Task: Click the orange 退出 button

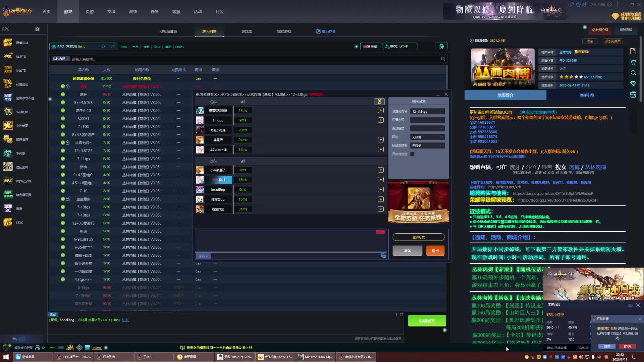Action: pyautogui.click(x=435, y=251)
